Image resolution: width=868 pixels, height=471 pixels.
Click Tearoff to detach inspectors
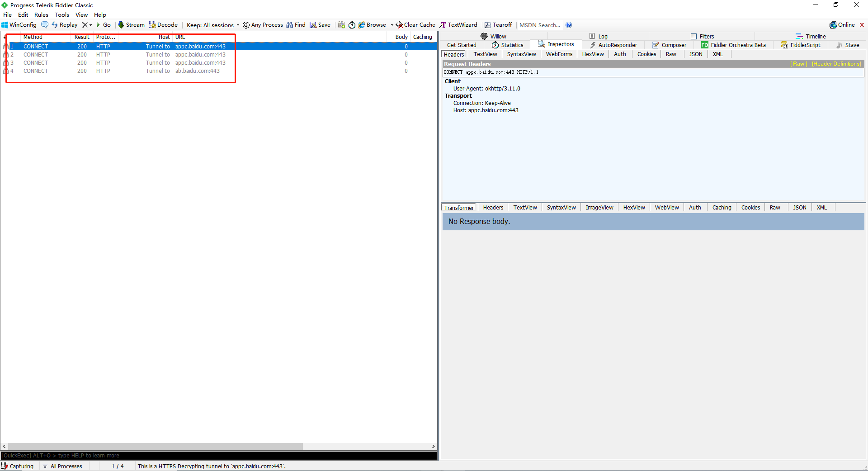pos(498,25)
